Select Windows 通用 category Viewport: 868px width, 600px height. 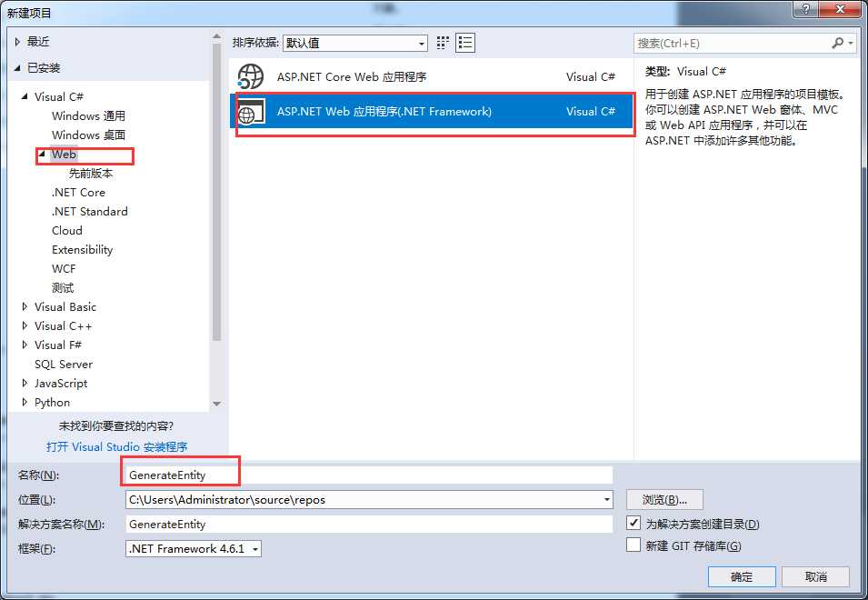pyautogui.click(x=88, y=115)
